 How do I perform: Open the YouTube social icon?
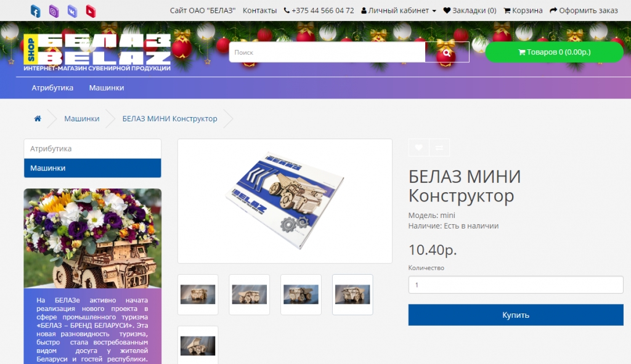(x=91, y=11)
